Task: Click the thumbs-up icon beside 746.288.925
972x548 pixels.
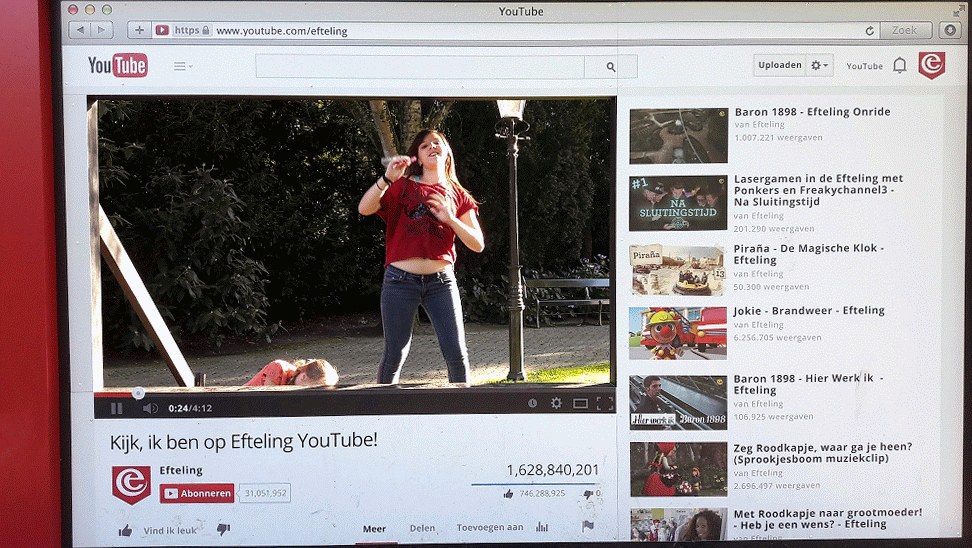Action: point(508,494)
